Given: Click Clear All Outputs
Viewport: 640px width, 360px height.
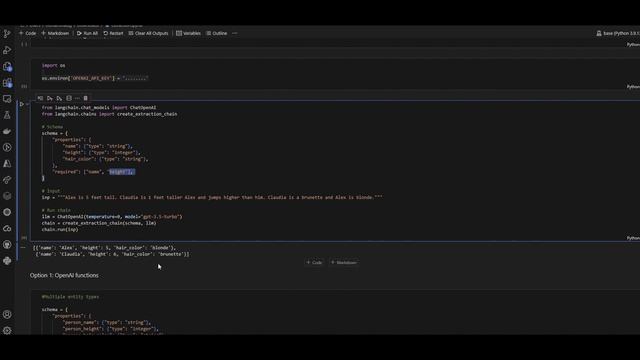Looking at the screenshot, I should pyautogui.click(x=148, y=33).
